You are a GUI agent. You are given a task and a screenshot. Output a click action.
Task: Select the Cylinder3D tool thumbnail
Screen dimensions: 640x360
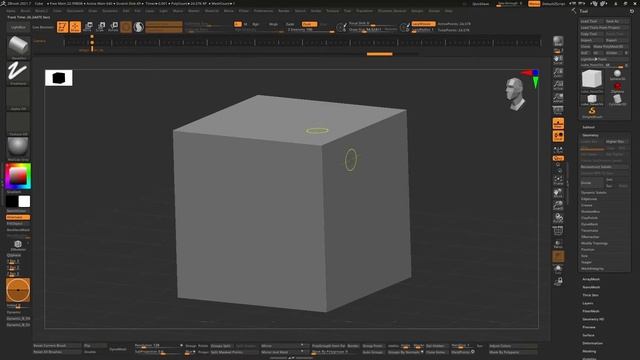tap(617, 100)
